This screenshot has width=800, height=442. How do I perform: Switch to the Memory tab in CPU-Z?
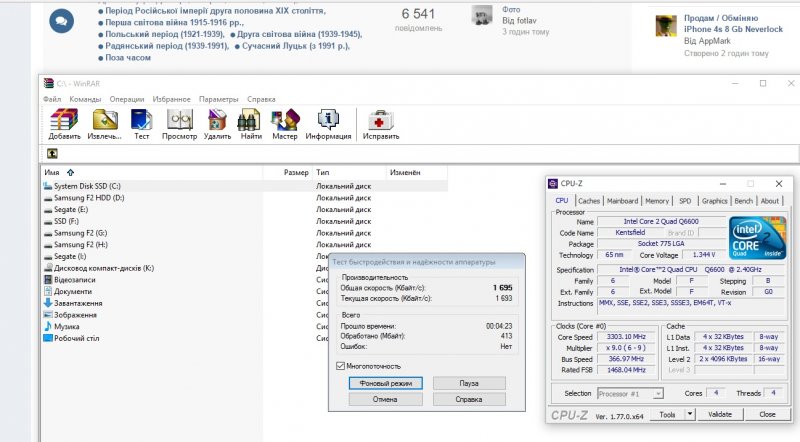tap(657, 201)
